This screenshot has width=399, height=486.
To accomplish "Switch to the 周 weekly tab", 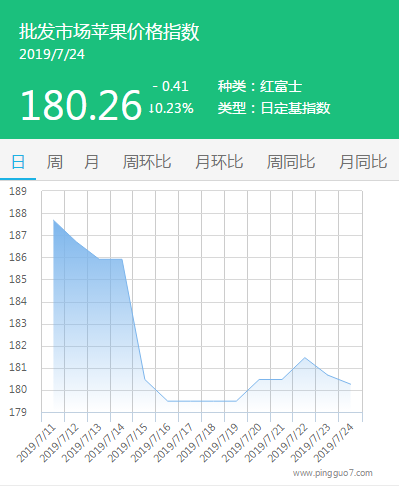I will 54,162.
